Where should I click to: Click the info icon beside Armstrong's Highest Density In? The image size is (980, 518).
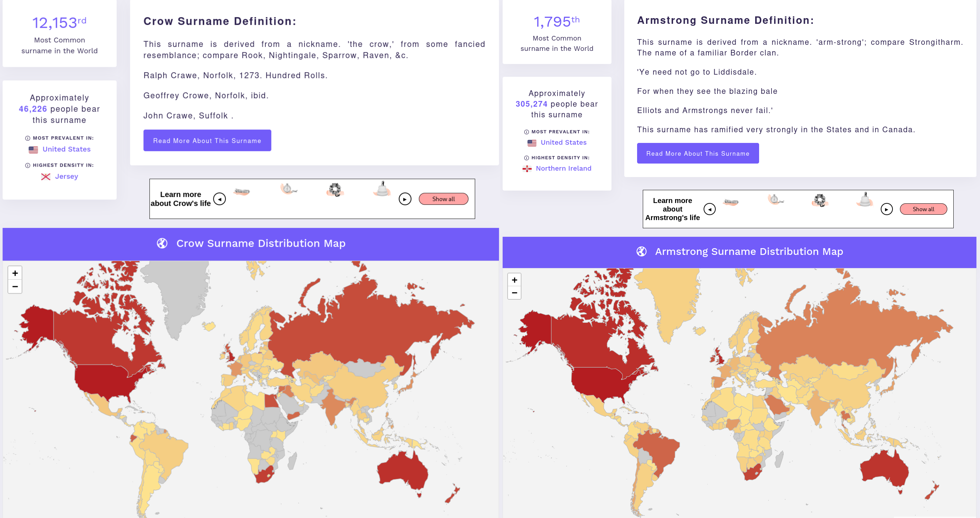pyautogui.click(x=526, y=158)
